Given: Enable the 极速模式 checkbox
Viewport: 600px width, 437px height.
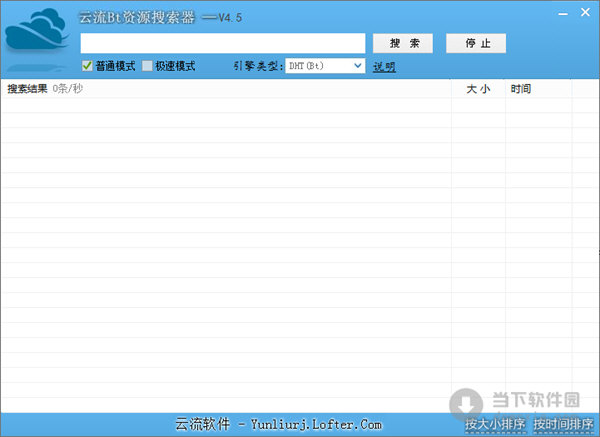Looking at the screenshot, I should tap(147, 66).
